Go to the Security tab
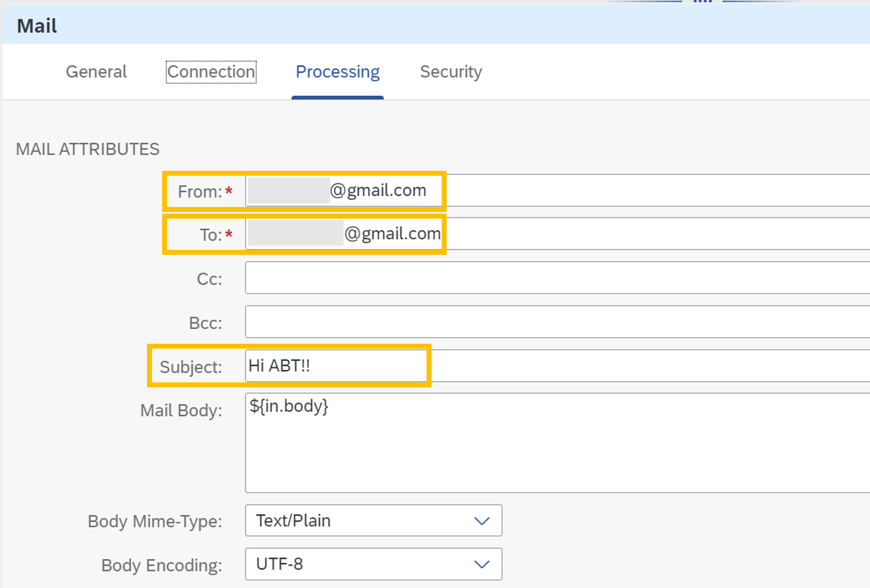870x588 pixels. [451, 72]
